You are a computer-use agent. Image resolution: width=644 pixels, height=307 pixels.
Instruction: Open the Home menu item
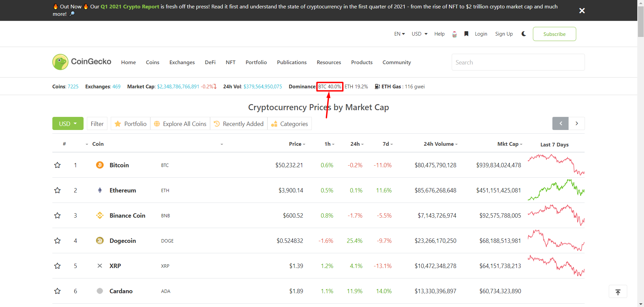[129, 62]
